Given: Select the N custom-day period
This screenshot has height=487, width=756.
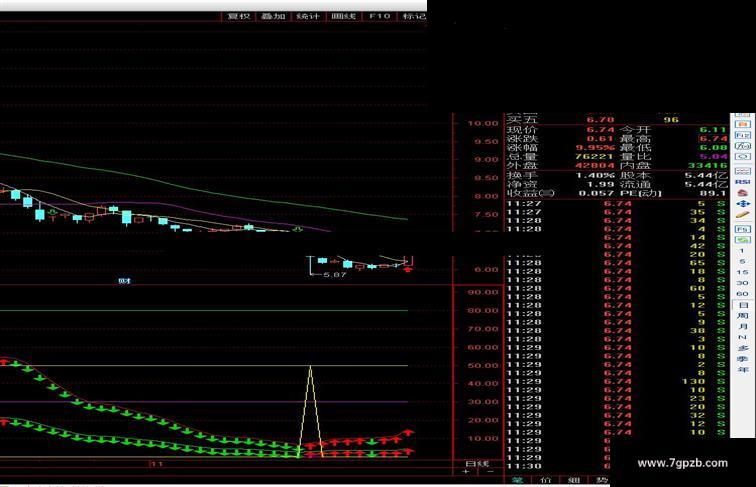Looking at the screenshot, I should 742,337.
